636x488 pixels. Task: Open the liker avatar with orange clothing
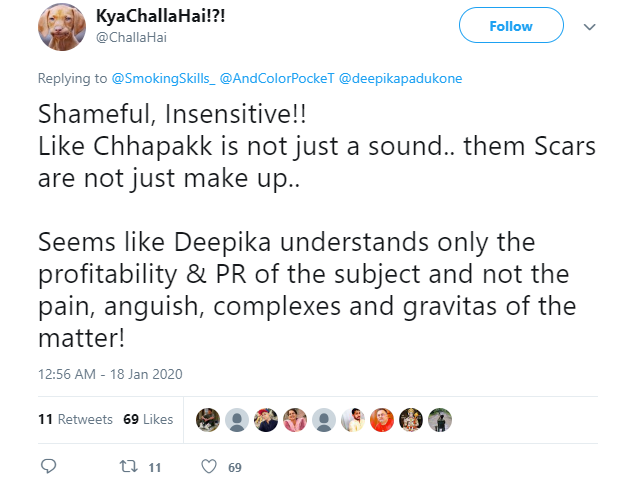(382, 420)
